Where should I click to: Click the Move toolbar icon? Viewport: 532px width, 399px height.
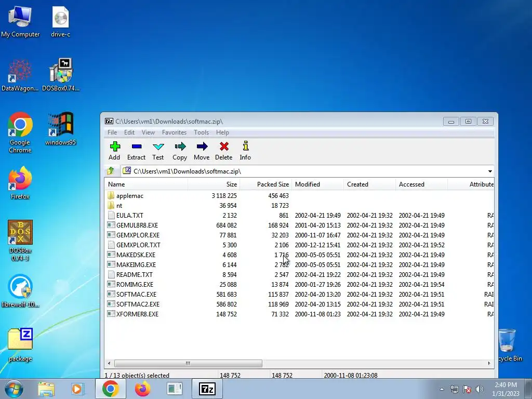202,147
